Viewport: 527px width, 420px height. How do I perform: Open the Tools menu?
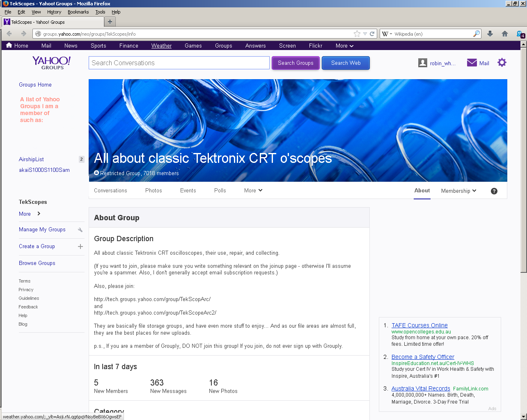point(101,12)
